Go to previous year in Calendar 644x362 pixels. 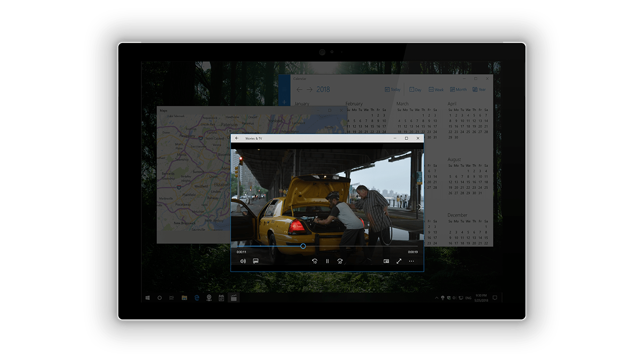coord(299,90)
